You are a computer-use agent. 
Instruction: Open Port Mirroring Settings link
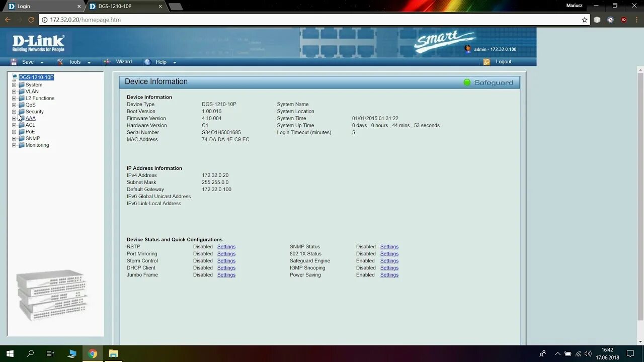click(x=226, y=254)
